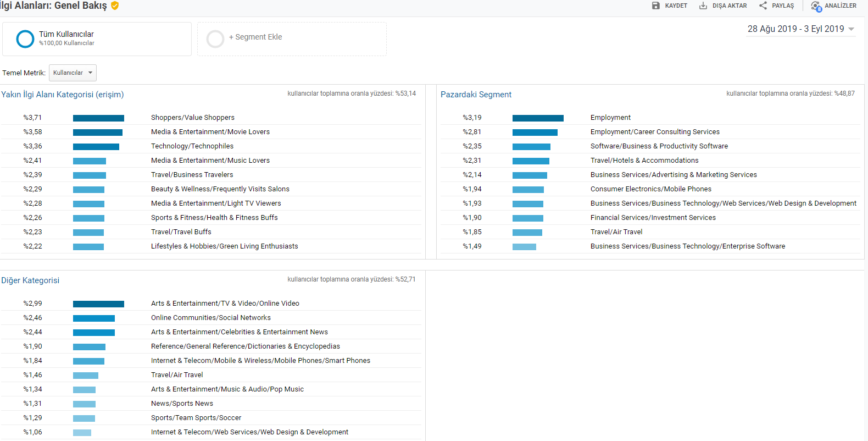
Task: Click the Shoppers/Value Shoppers bar
Action: coord(98,118)
